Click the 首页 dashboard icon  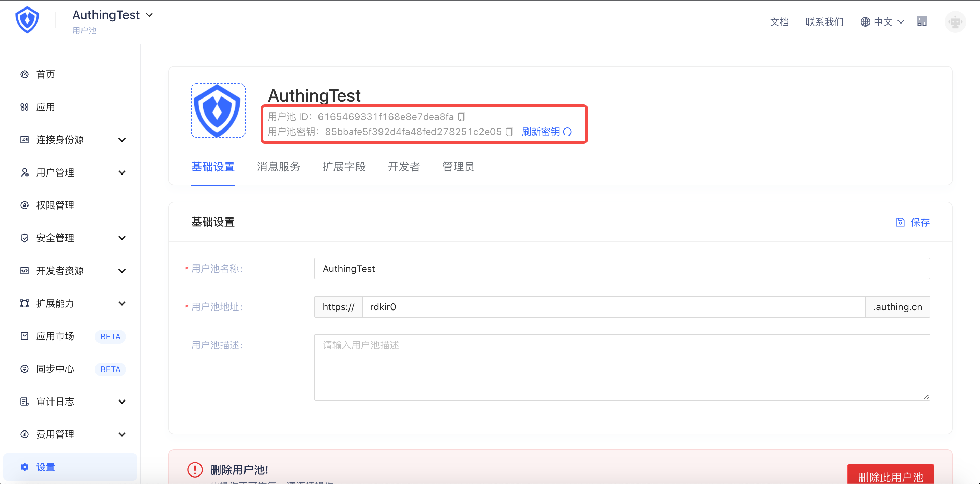click(24, 74)
